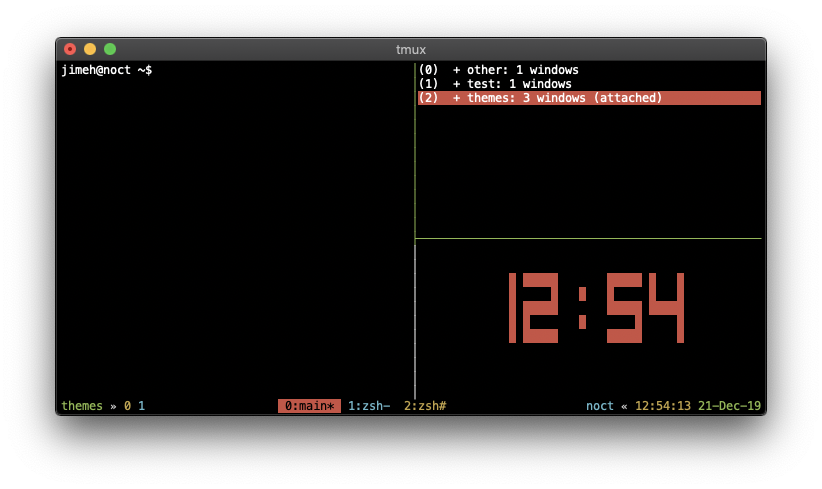Viewport: 822px width, 489px height.
Task: Click the green horizontal divider above the clock
Action: 588,239
